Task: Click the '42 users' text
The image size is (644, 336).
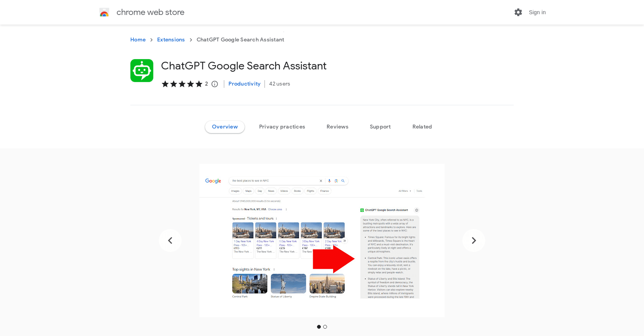Action: click(x=279, y=84)
